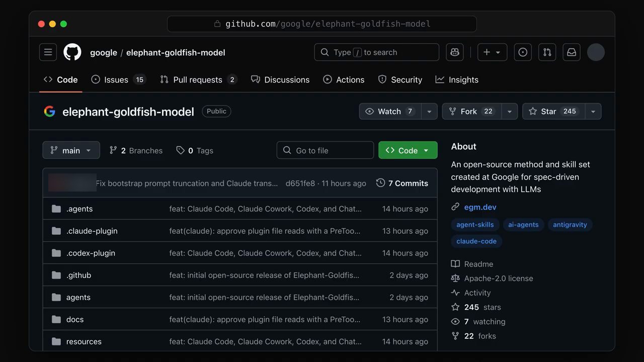View the 0 Tags link
Screen dimensions: 644x362
click(195, 150)
